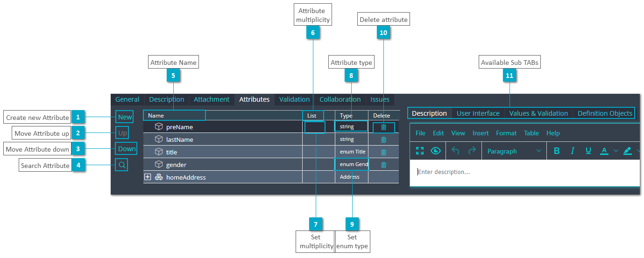Apply the text color A button
The width and height of the screenshot is (644, 258).
pyautogui.click(x=604, y=151)
